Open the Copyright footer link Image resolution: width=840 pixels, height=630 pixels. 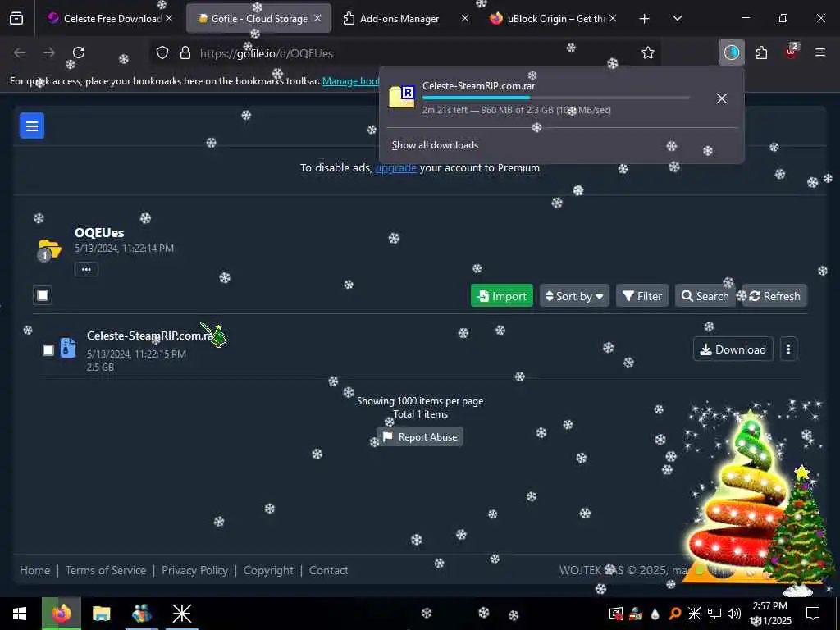tap(268, 571)
